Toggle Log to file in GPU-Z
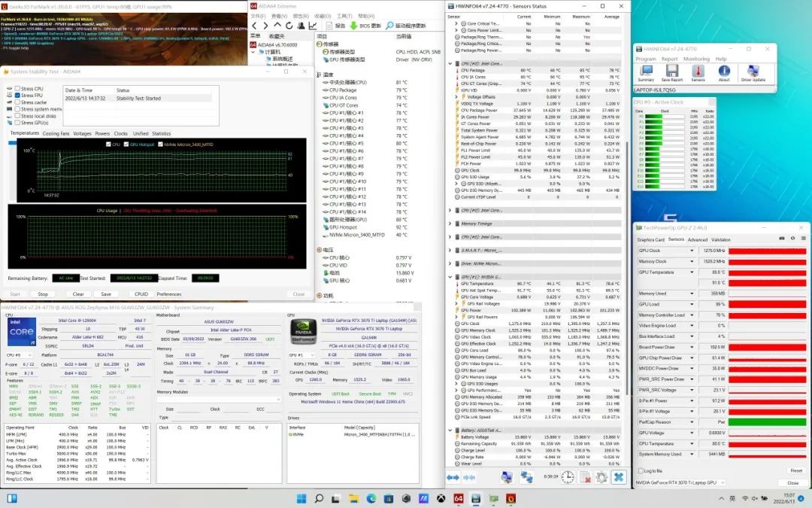 point(640,470)
